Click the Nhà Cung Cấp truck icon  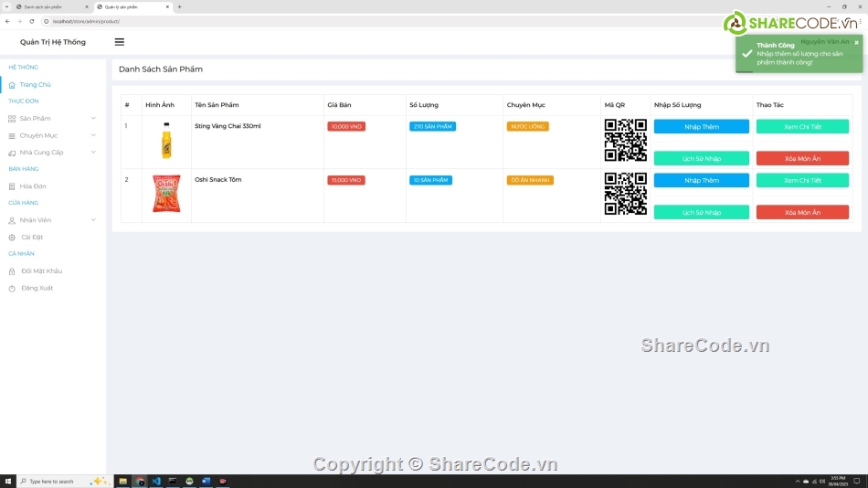[x=12, y=153]
